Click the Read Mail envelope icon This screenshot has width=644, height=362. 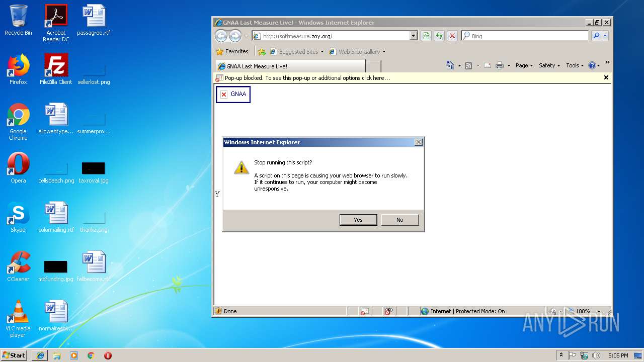pyautogui.click(x=487, y=65)
